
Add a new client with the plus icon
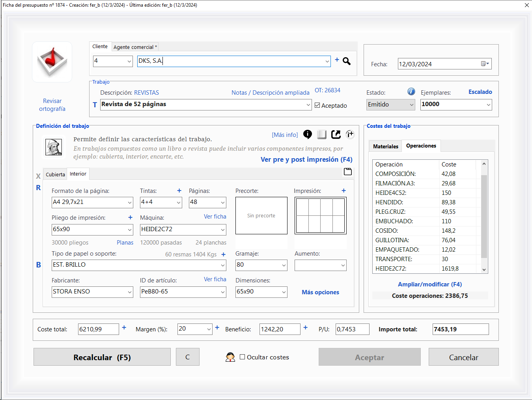tap(337, 60)
